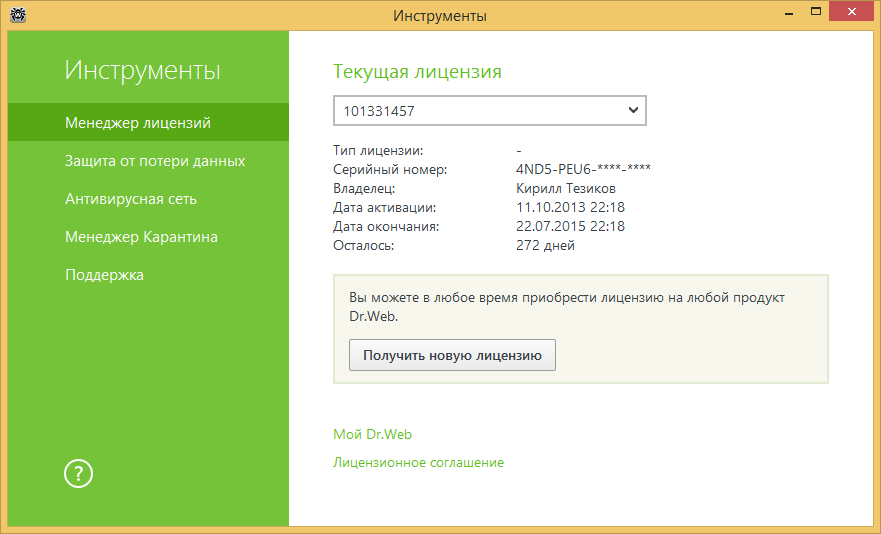Open the Мой Dr.Web link

[x=373, y=434]
